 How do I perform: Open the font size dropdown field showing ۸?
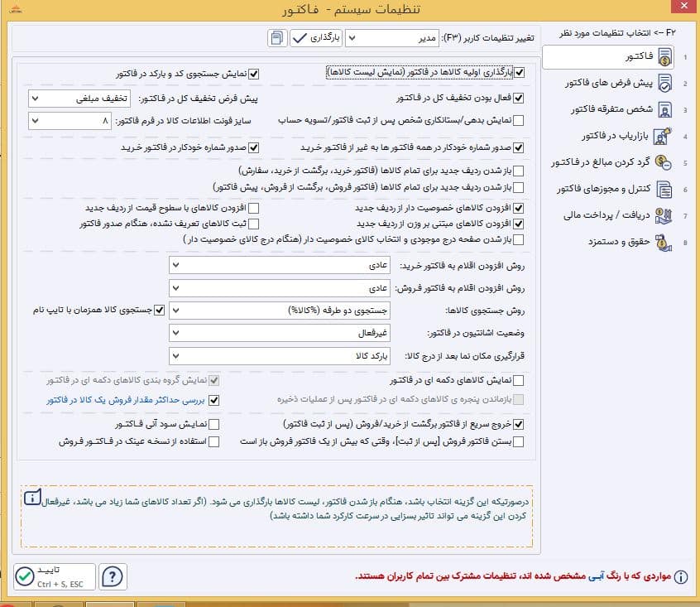tap(70, 121)
